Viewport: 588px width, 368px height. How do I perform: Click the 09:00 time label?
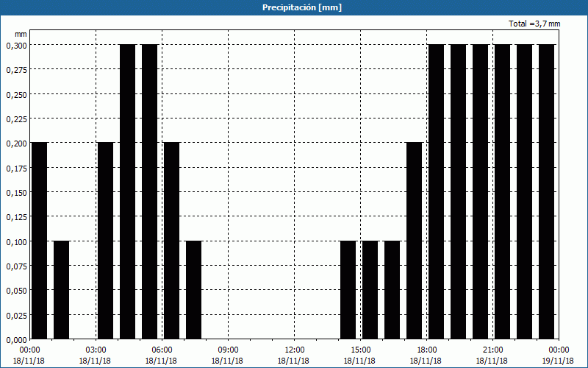coord(229,350)
